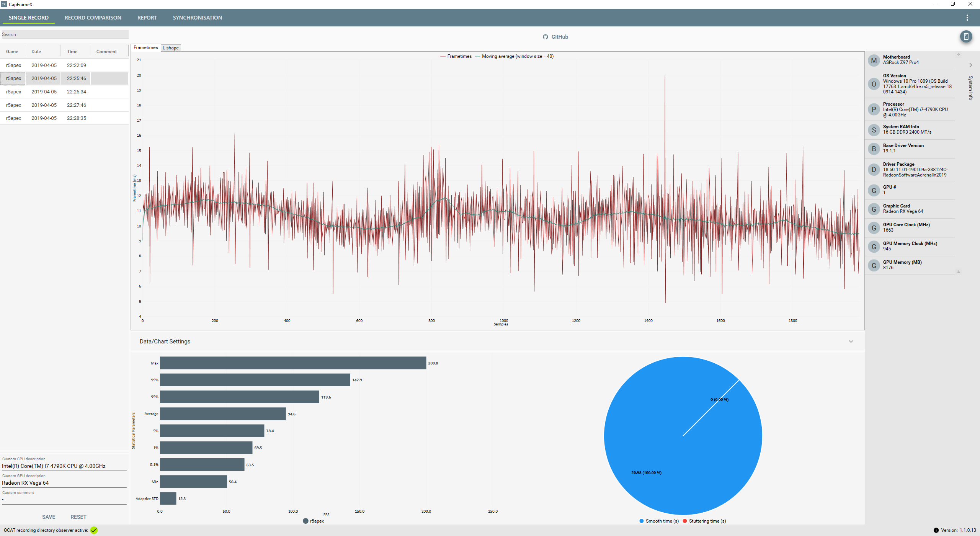This screenshot has height=536, width=980.
Task: Click the Adaptive STD bar
Action: (168, 498)
